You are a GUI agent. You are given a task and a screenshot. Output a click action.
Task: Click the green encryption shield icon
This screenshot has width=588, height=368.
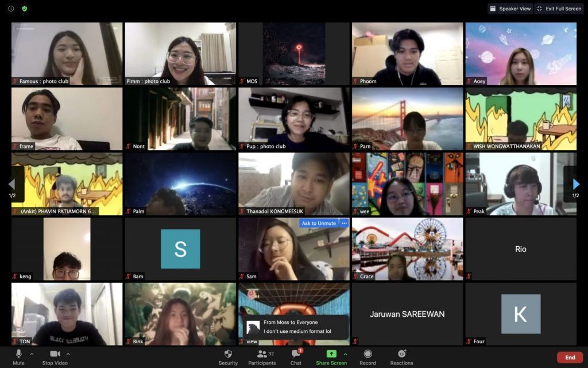point(24,9)
